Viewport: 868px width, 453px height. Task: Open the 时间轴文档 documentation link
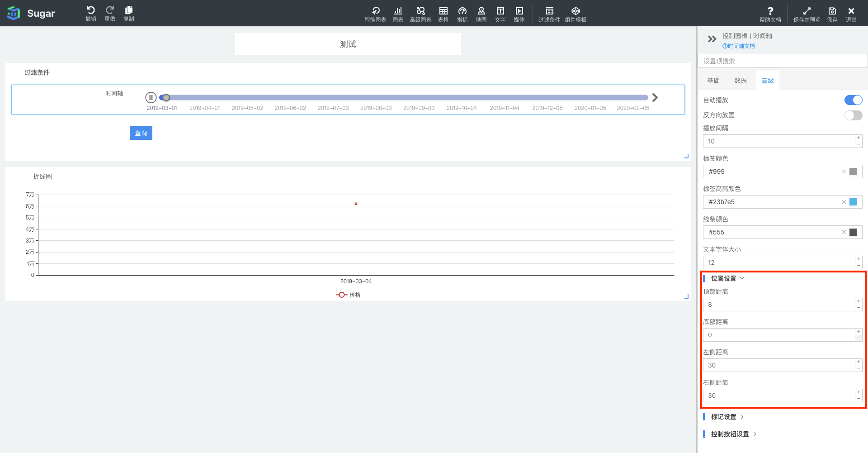pos(741,46)
